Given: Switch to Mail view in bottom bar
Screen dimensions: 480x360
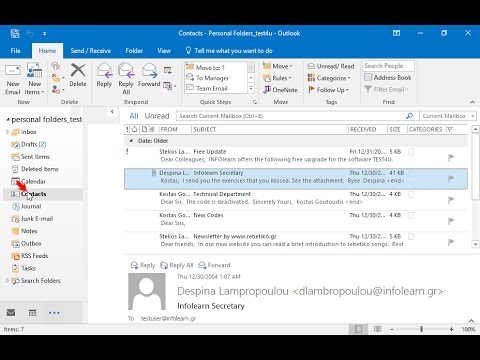Looking at the screenshot, I should click(x=11, y=313).
